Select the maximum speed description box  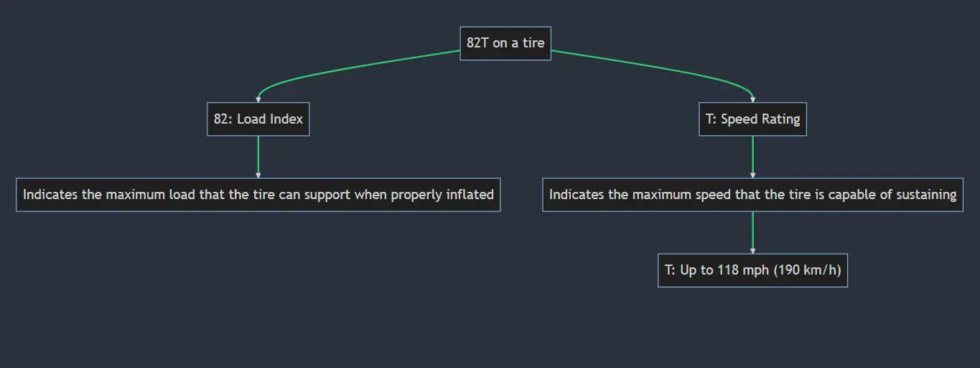pyautogui.click(x=752, y=195)
